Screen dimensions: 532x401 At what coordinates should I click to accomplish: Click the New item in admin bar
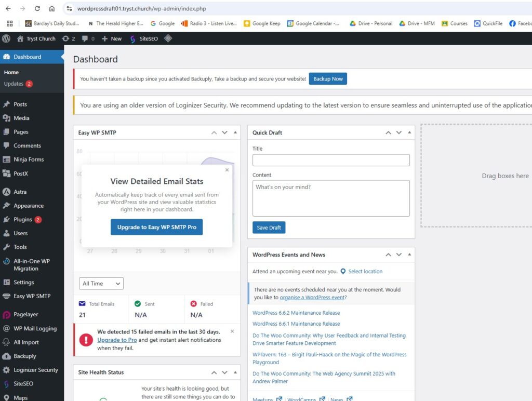[x=112, y=38]
